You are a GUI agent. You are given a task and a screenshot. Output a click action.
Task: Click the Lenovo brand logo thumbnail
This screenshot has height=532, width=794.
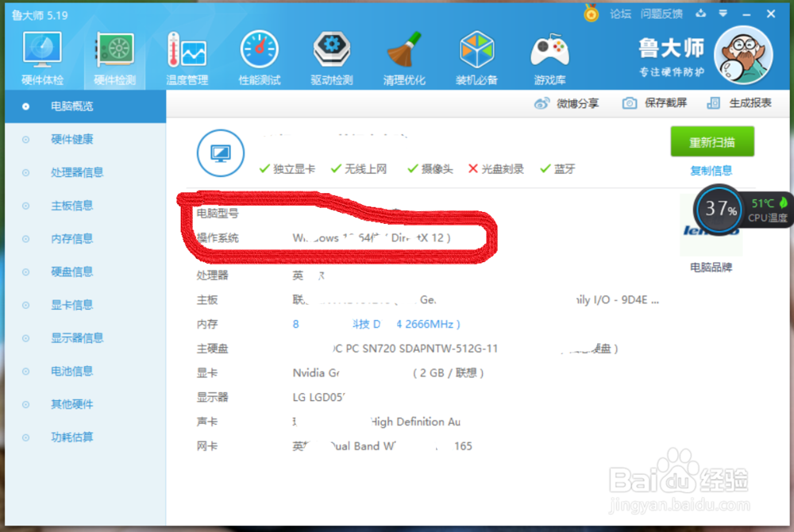tap(711, 226)
